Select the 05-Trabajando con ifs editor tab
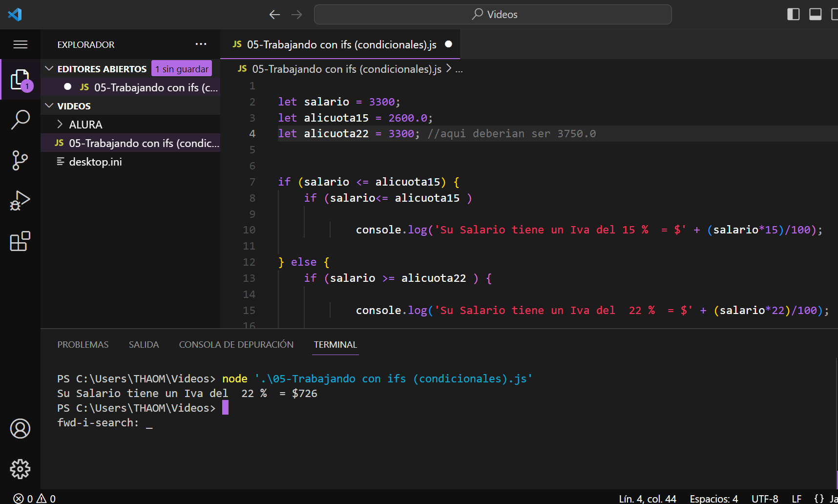Image resolution: width=838 pixels, height=504 pixels. pyautogui.click(x=340, y=44)
